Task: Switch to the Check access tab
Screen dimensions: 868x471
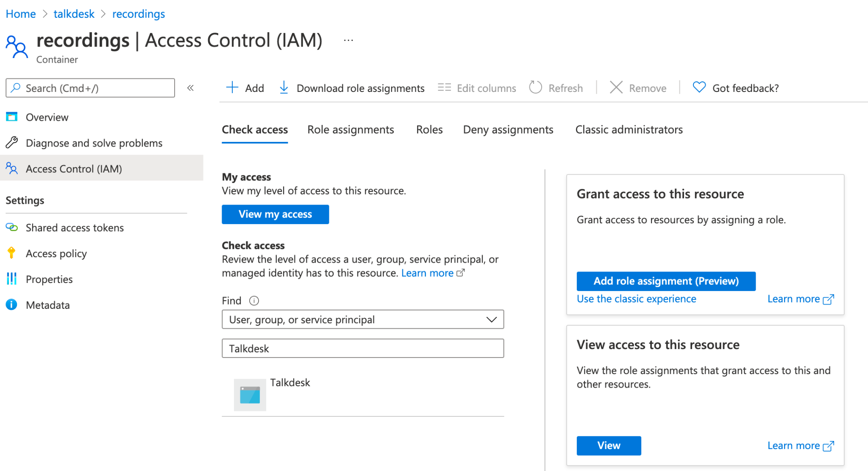Action: [x=255, y=130]
